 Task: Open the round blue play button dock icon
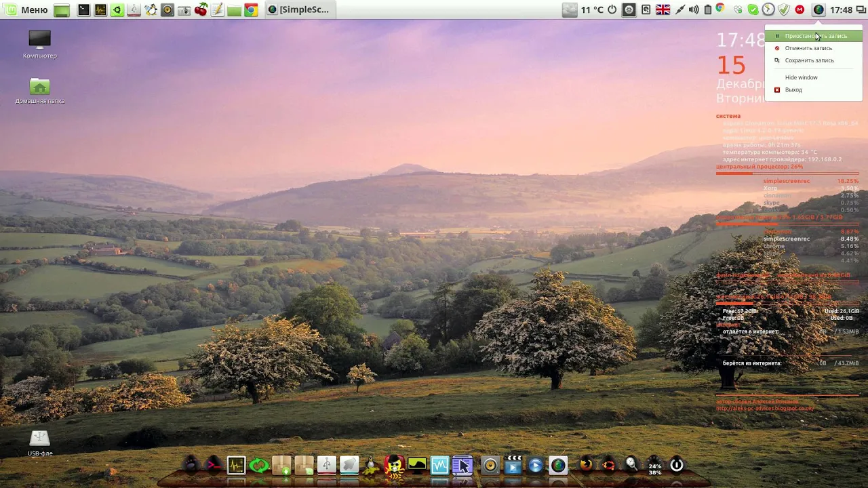[536, 465]
